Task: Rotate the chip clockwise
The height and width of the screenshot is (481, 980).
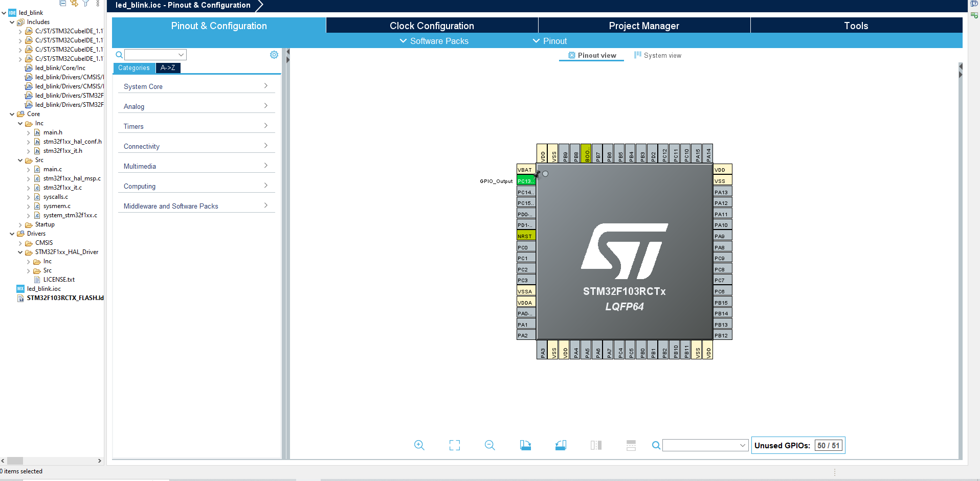Action: click(525, 445)
